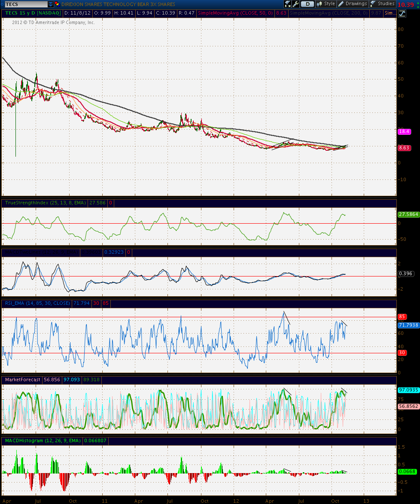
Task: Click the TrueStrengthIndex value 27.586
Action: click(97, 203)
